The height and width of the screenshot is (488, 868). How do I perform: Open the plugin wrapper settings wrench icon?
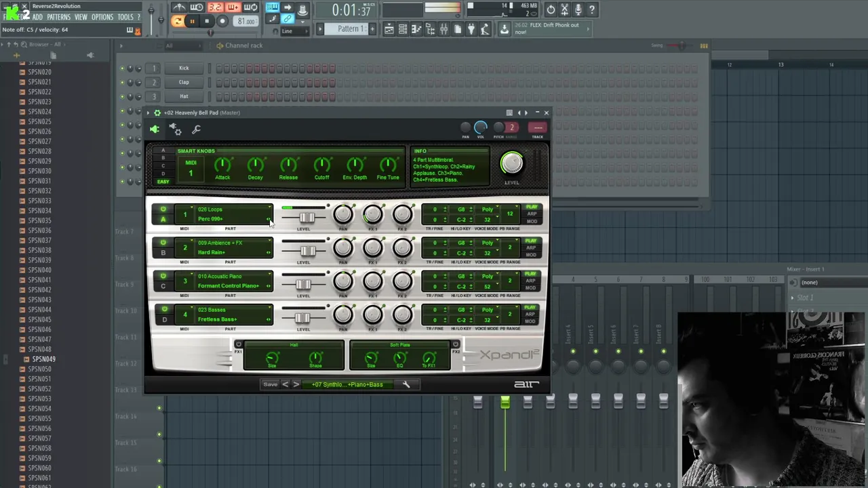coord(196,129)
